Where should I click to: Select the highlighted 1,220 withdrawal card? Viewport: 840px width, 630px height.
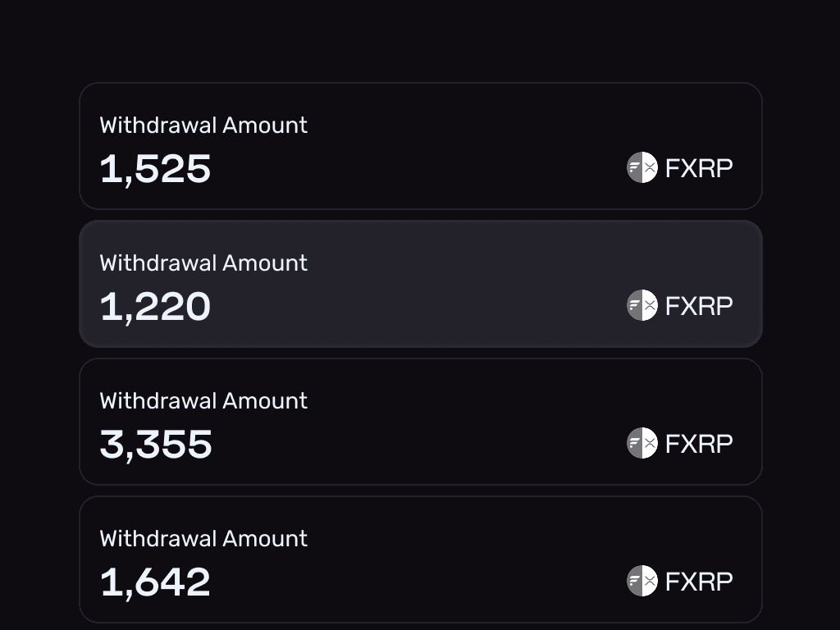pyautogui.click(x=420, y=284)
